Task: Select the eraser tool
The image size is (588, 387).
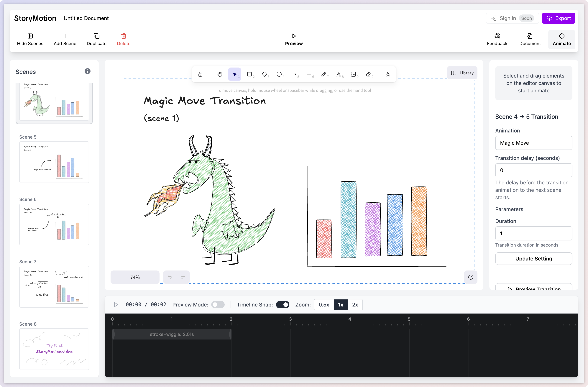Action: click(x=368, y=74)
